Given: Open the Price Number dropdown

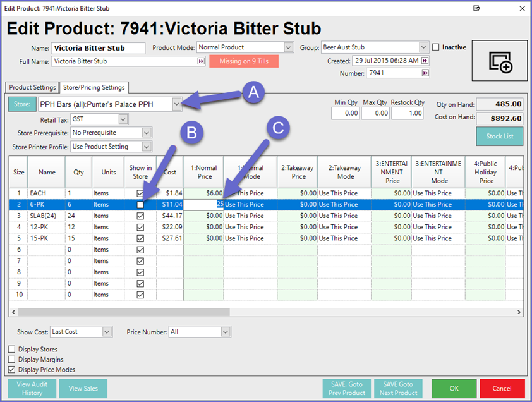Looking at the screenshot, I should pyautogui.click(x=226, y=332).
